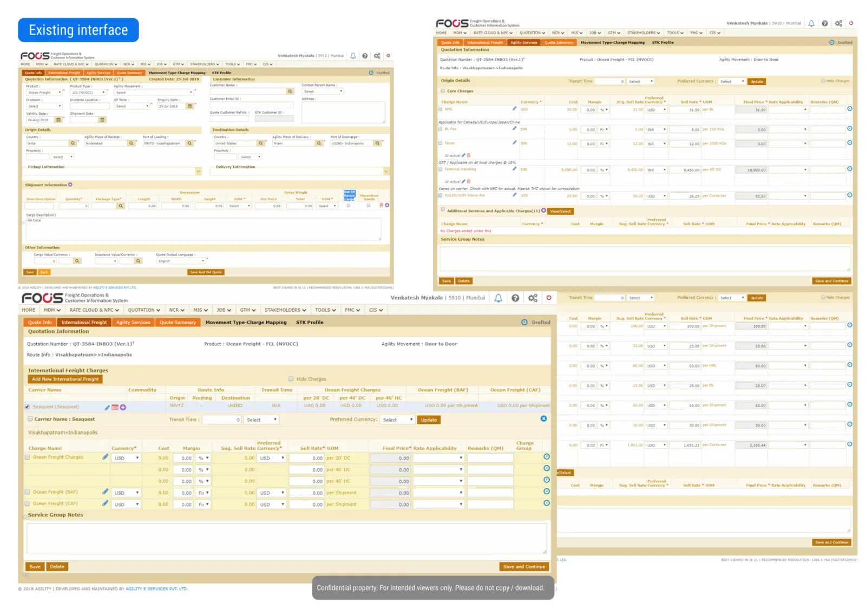Open Currency USD dropdown on Ocean Freight (BAF) row

click(126, 493)
